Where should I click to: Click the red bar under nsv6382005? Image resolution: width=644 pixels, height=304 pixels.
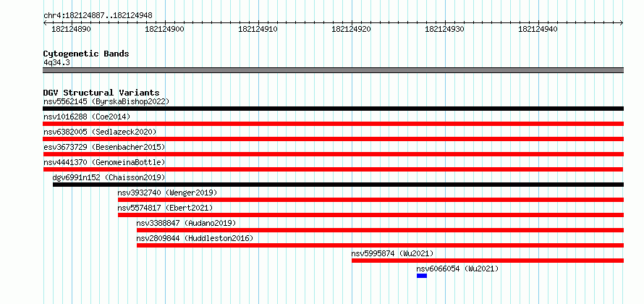333,139
